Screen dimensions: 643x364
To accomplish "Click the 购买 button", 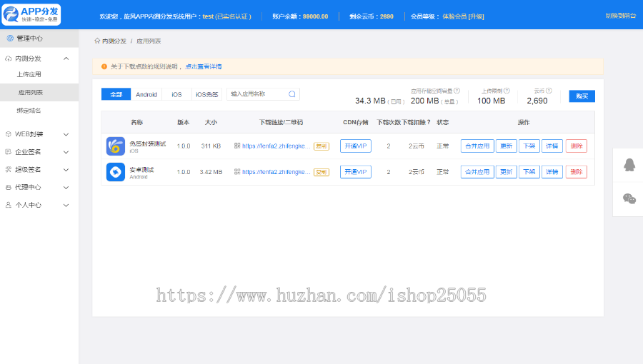I will pos(582,96).
